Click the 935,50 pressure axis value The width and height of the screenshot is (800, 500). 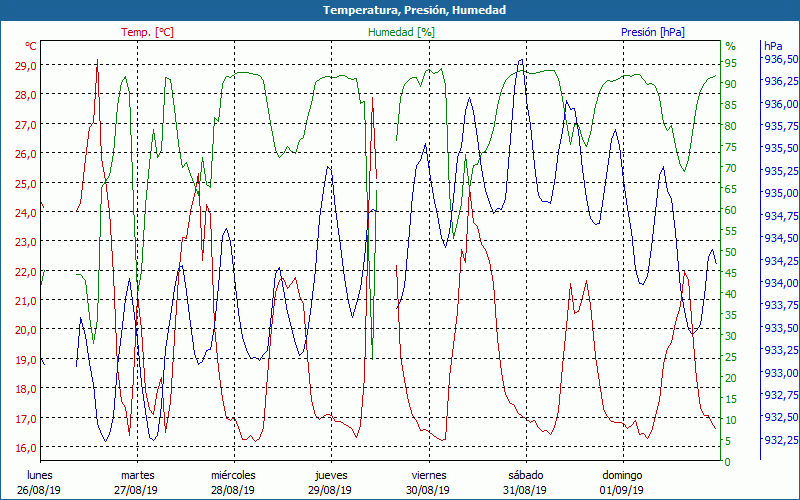point(781,148)
